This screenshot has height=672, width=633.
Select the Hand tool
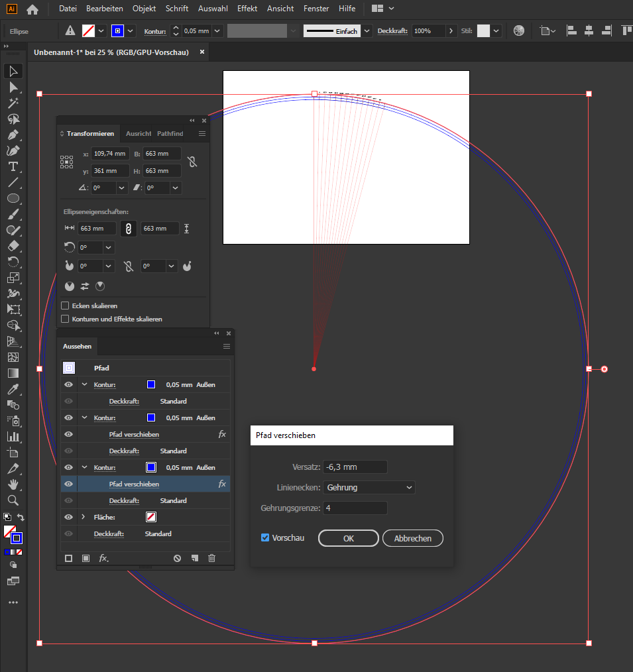[12, 484]
